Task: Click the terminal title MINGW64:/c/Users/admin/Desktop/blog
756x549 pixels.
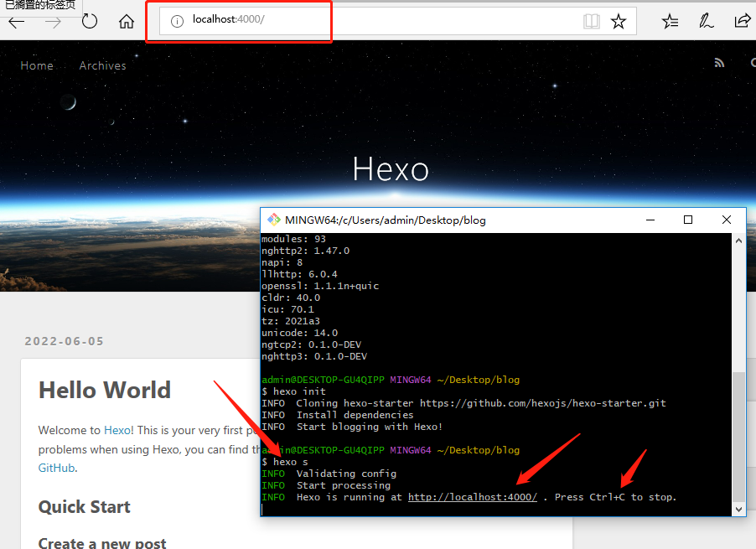Action: coord(386,220)
